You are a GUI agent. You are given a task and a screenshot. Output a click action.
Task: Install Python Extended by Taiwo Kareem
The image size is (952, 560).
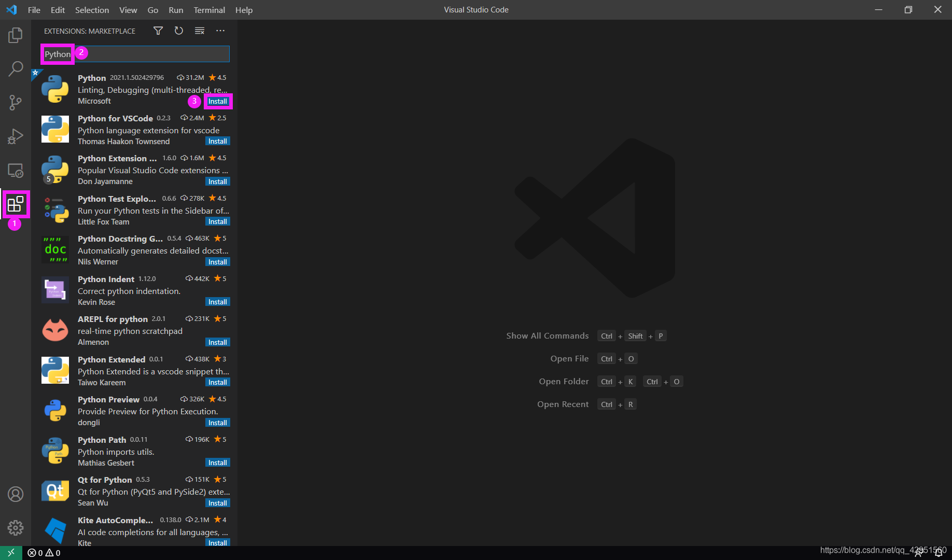coord(218,383)
